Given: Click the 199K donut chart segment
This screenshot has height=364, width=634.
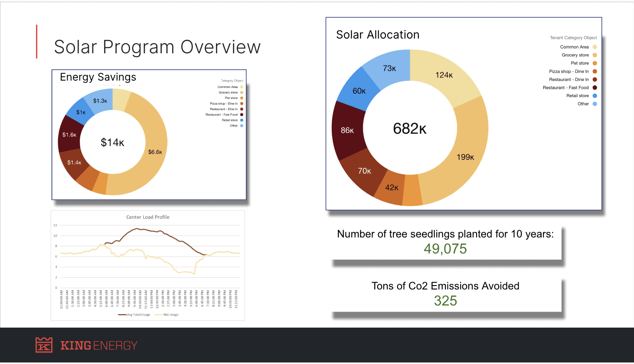Looking at the screenshot, I should (466, 157).
